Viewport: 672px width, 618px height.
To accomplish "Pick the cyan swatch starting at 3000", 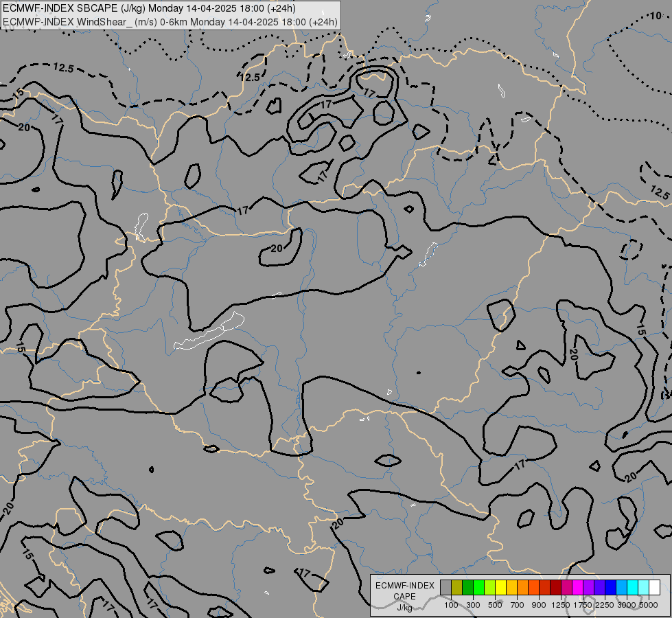I will coord(633,588).
